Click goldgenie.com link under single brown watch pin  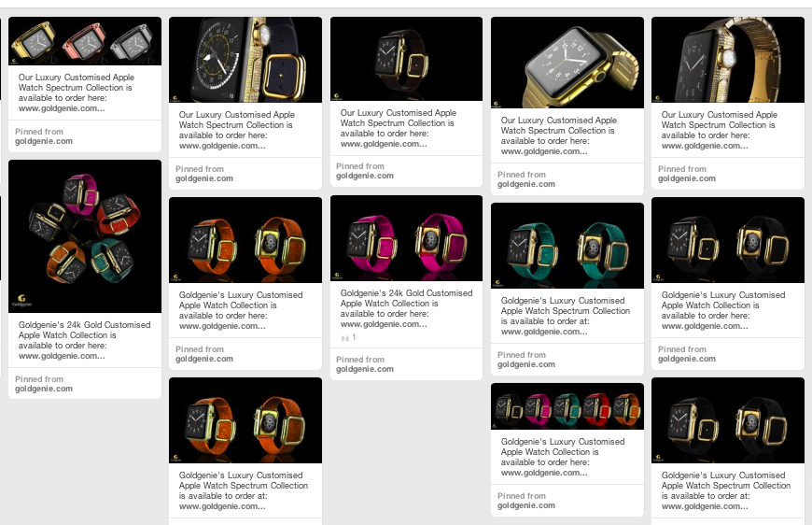365,176
